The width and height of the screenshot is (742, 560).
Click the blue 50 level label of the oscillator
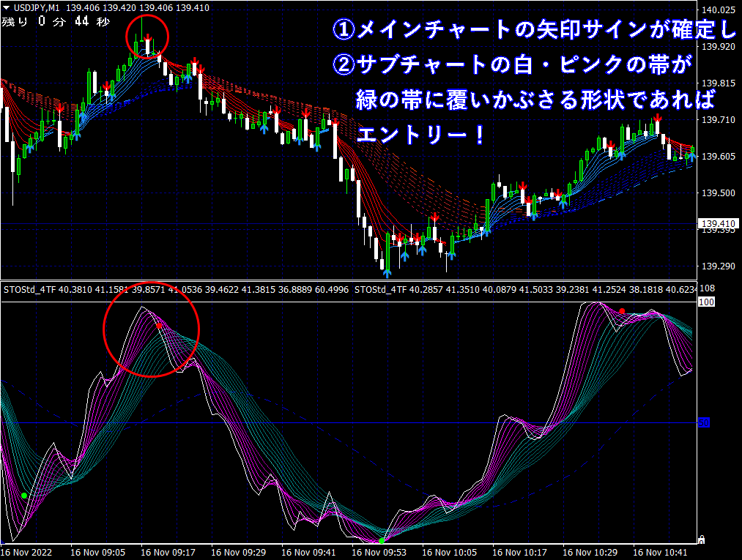click(x=704, y=422)
